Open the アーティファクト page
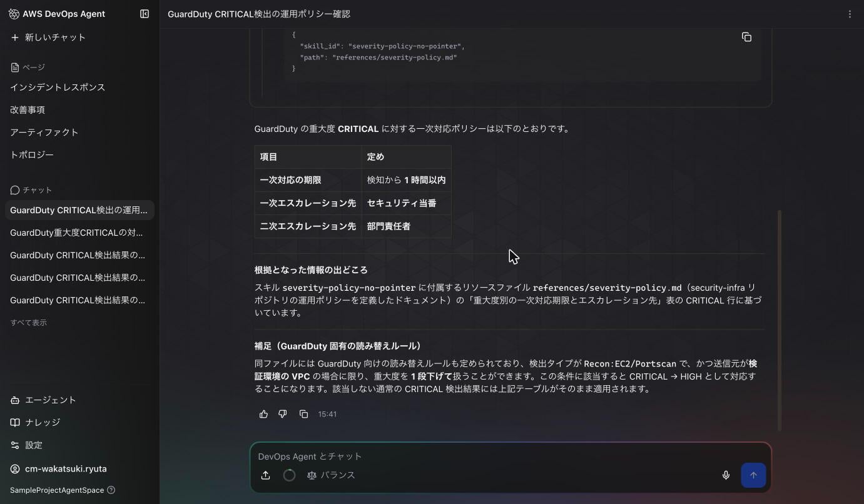 [x=44, y=133]
